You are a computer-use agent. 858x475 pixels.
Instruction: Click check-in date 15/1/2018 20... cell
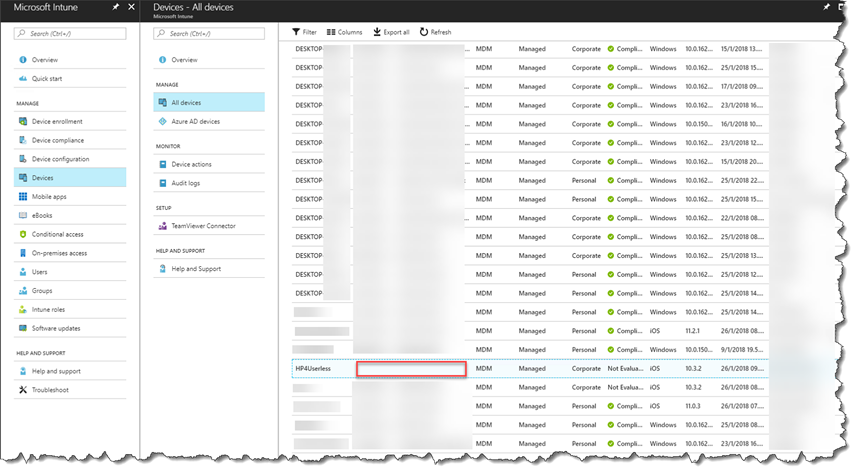(742, 161)
